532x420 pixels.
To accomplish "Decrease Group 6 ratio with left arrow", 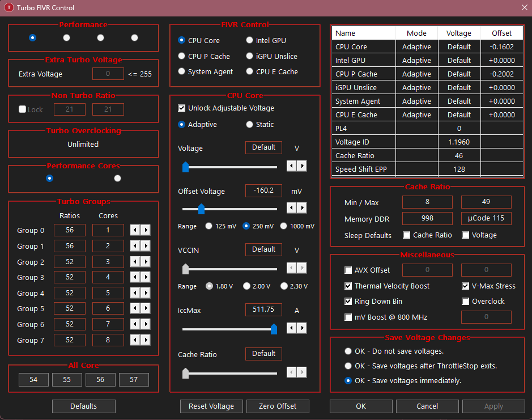I will point(135,324).
